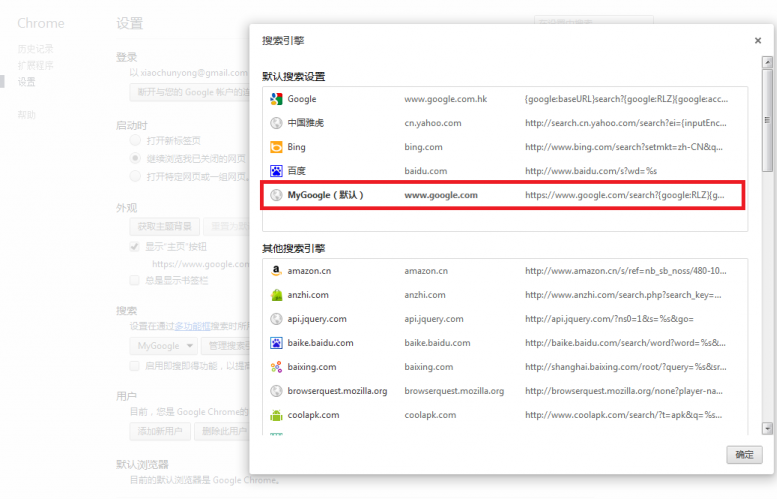Viewport: 777px width, 499px height.
Task: Click the 删除此用户 button
Action: point(222,431)
